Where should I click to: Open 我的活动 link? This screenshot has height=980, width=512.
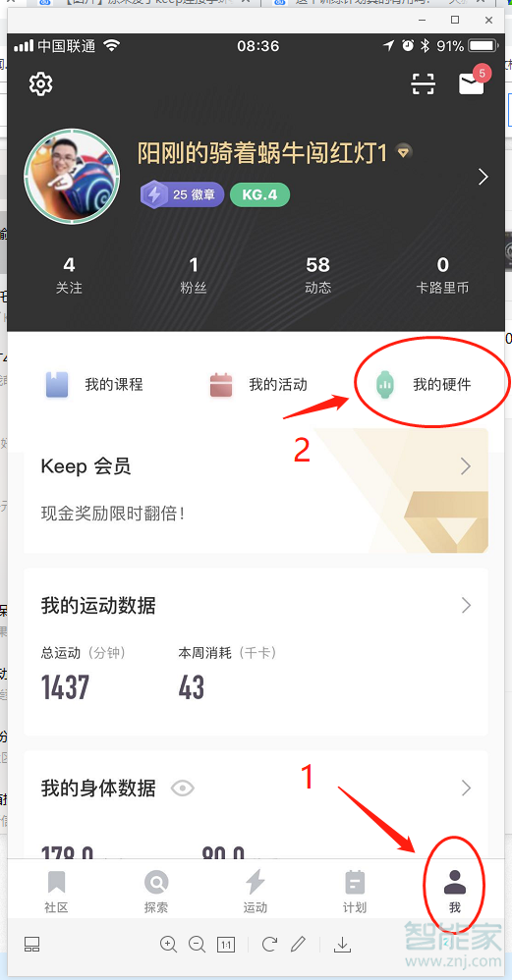pyautogui.click(x=258, y=384)
